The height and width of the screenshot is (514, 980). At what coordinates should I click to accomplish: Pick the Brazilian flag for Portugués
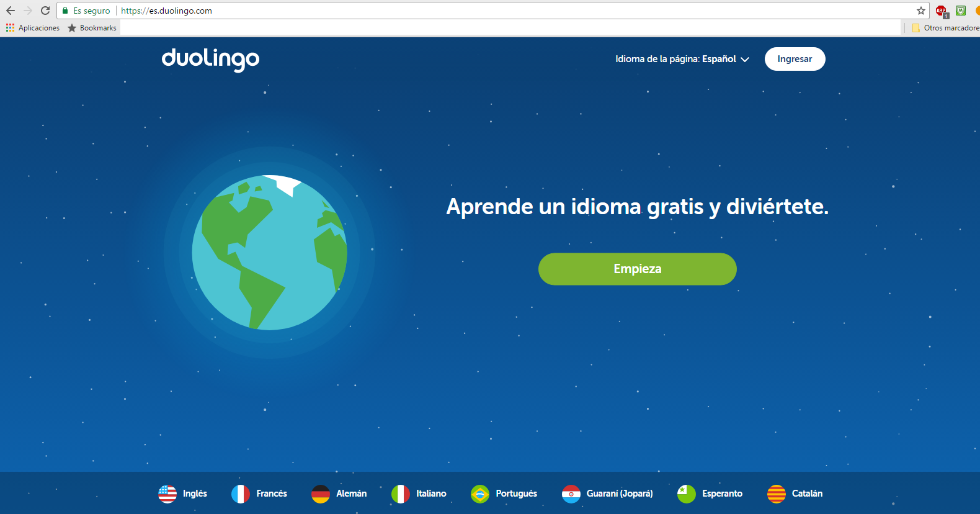click(480, 494)
